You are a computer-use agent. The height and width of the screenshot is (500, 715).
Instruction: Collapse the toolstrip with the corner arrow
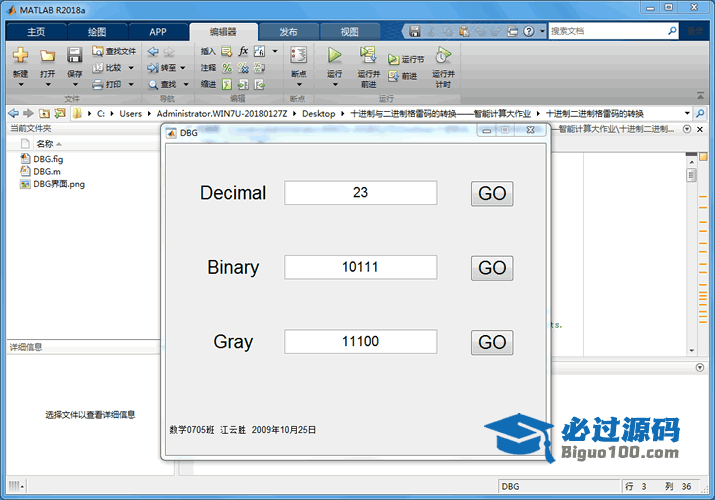(700, 96)
